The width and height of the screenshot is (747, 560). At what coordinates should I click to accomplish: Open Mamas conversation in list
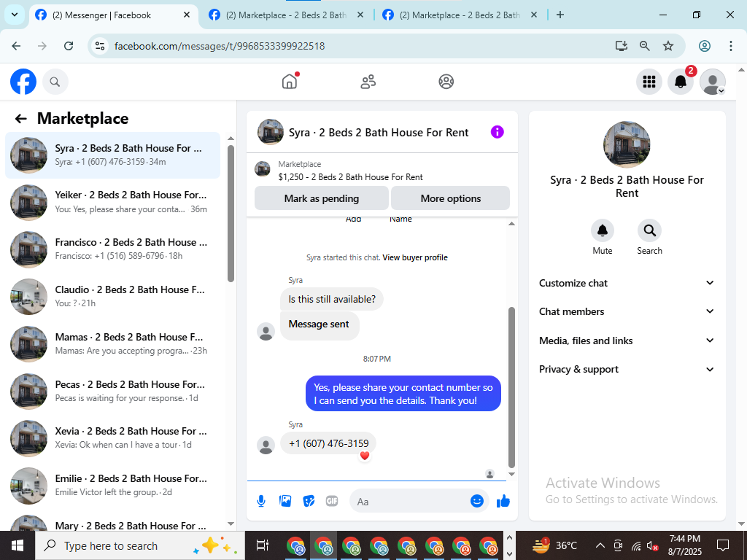coord(113,343)
